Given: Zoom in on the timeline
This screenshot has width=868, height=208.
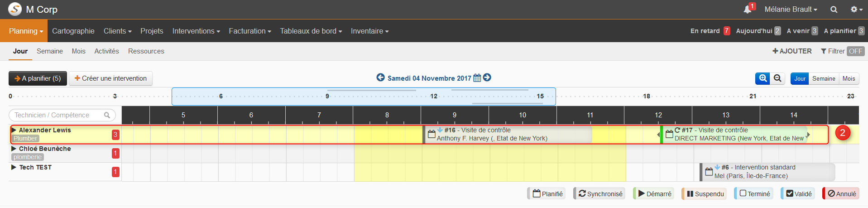Looking at the screenshot, I should [763, 78].
